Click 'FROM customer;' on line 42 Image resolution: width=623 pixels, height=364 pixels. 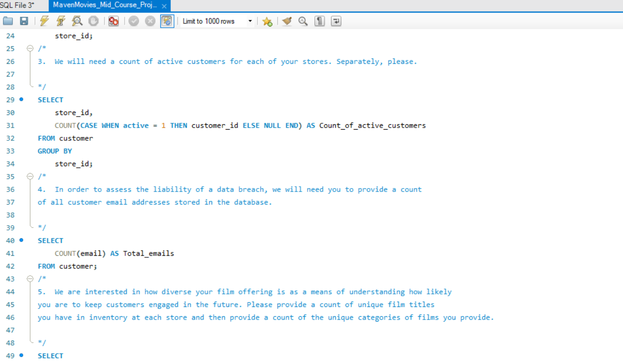tap(68, 266)
